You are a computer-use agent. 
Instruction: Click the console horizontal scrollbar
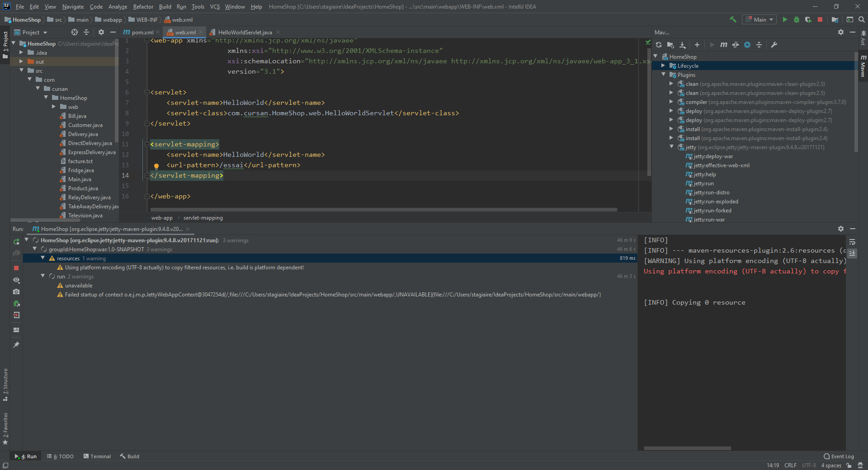click(x=687, y=448)
